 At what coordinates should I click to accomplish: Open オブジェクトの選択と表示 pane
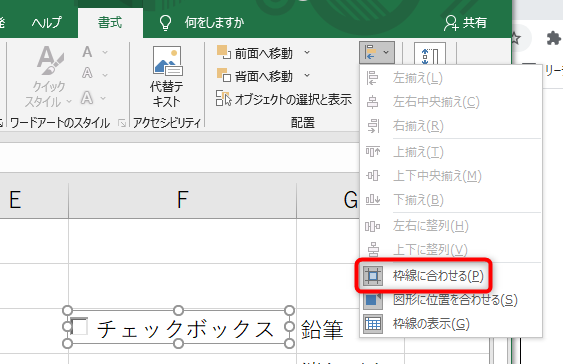point(284,99)
